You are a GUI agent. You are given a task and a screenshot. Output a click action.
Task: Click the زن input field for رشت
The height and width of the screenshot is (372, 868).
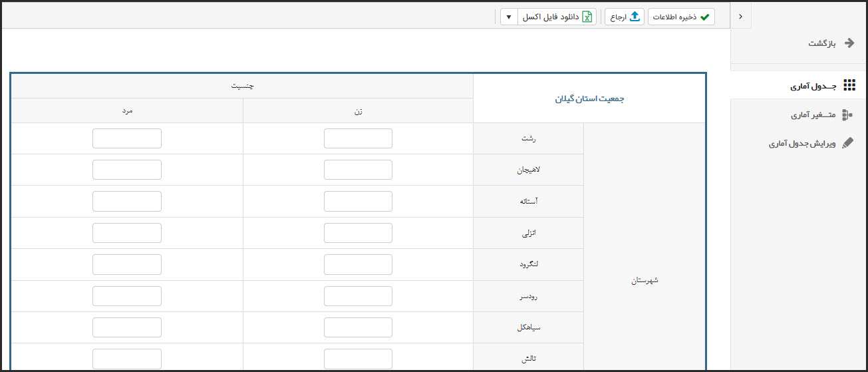358,138
